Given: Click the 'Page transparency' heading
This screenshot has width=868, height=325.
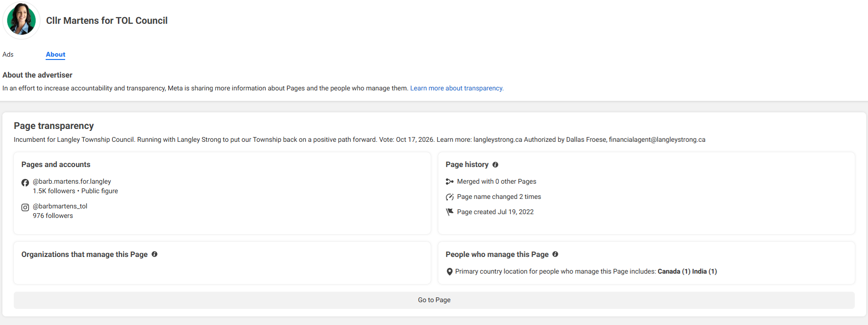Looking at the screenshot, I should coord(54,126).
